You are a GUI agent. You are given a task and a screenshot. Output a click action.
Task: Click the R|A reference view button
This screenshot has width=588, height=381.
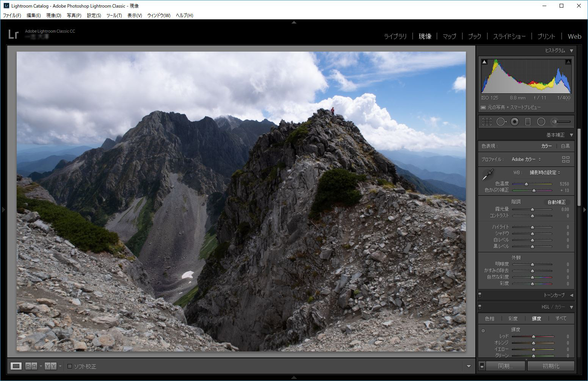31,366
